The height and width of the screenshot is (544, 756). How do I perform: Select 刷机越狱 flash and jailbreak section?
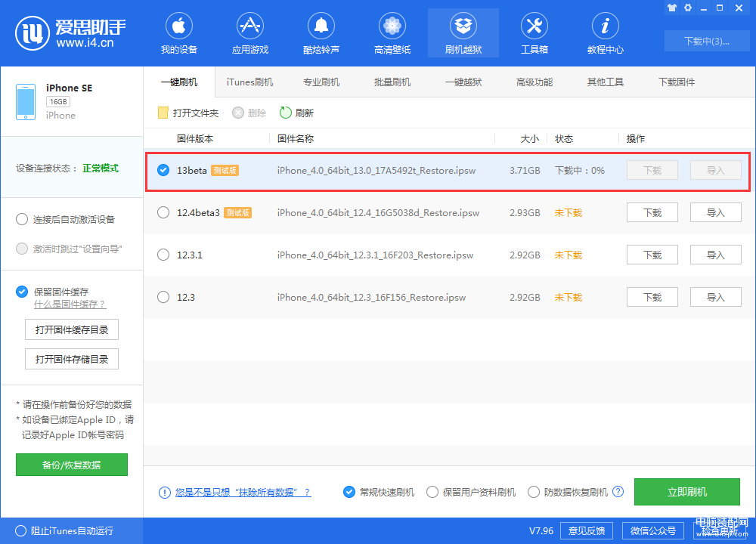463,33
